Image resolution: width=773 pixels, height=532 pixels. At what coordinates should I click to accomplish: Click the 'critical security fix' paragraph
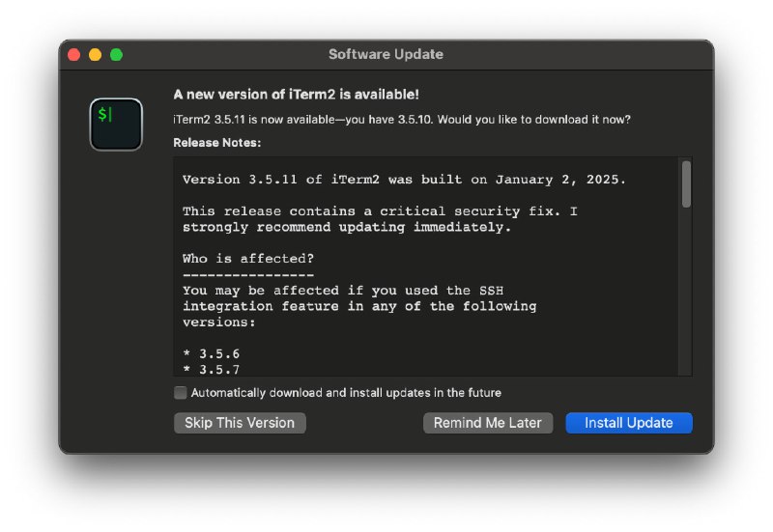[x=379, y=219]
